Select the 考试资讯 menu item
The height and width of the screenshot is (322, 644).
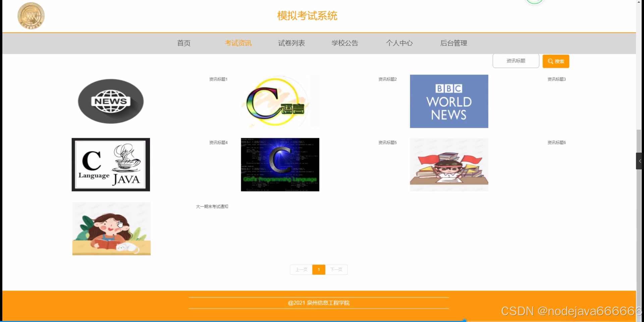238,43
